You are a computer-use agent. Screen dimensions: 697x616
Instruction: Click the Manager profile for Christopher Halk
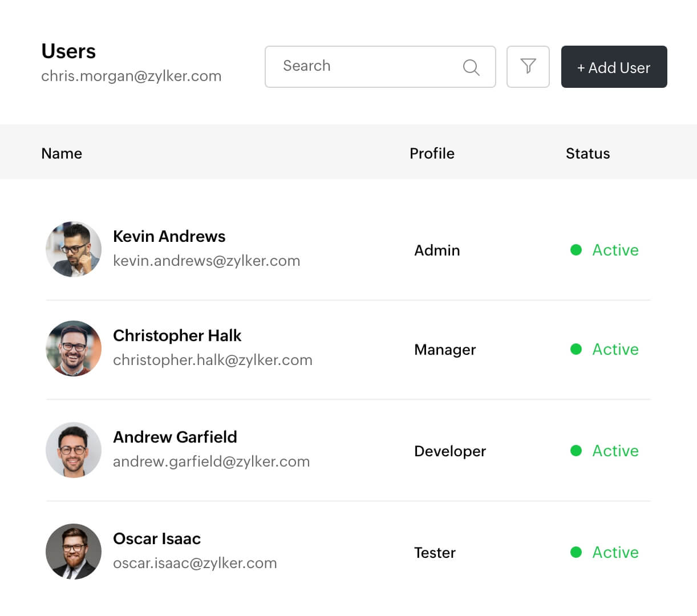pyautogui.click(x=445, y=350)
